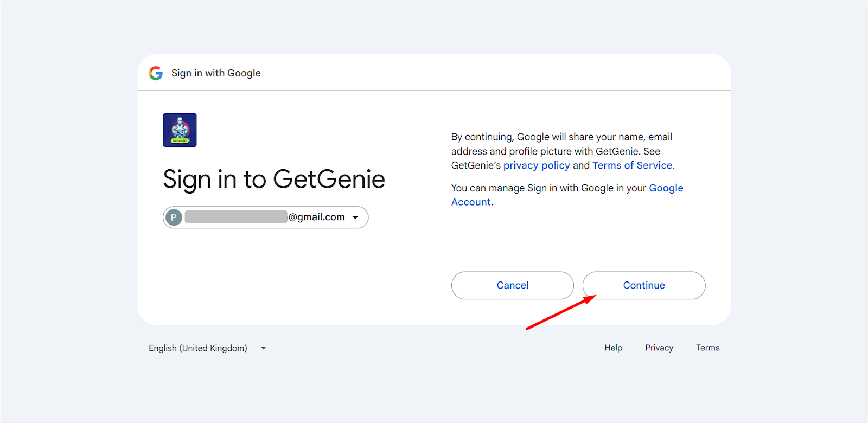Open GetGenie's privacy policy link
The image size is (868, 423).
pos(537,165)
